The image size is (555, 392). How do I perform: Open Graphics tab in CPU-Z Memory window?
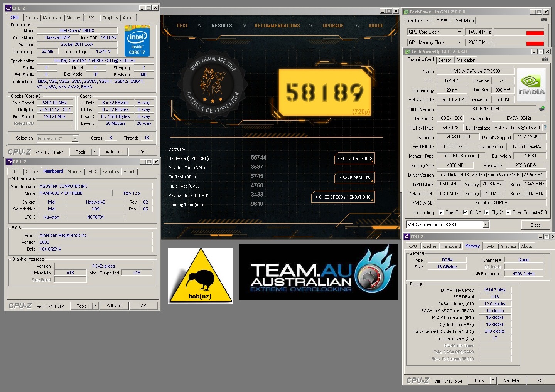[x=509, y=246]
